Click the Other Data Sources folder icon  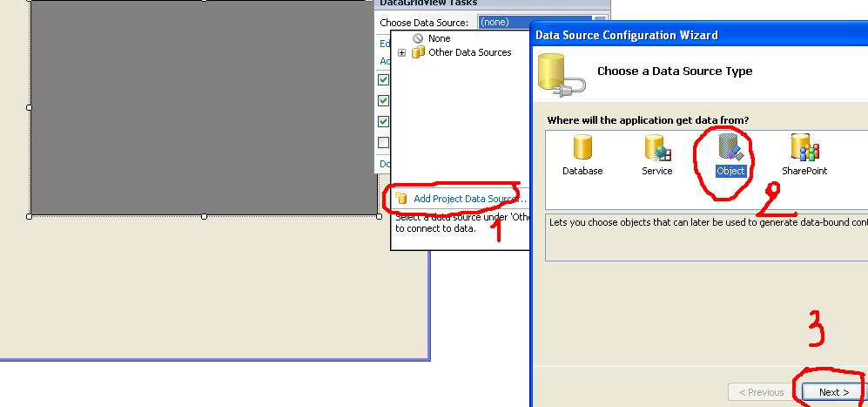[x=419, y=52]
